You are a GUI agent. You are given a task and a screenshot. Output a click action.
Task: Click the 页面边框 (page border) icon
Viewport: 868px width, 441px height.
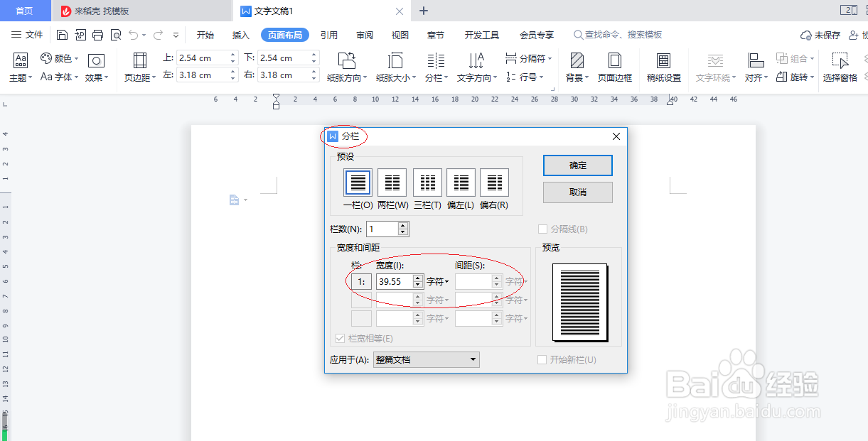point(615,67)
